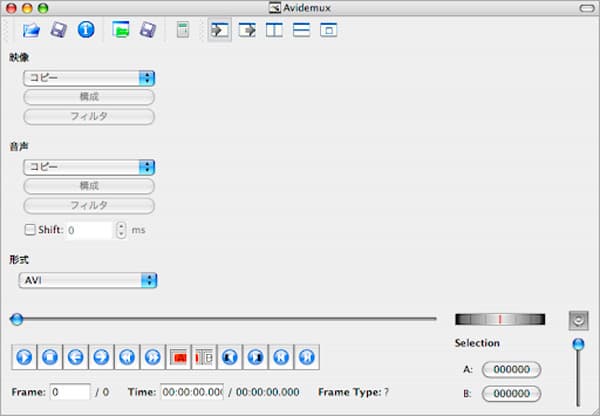Click the timeline navigation slider handle

pyautogui.click(x=16, y=319)
